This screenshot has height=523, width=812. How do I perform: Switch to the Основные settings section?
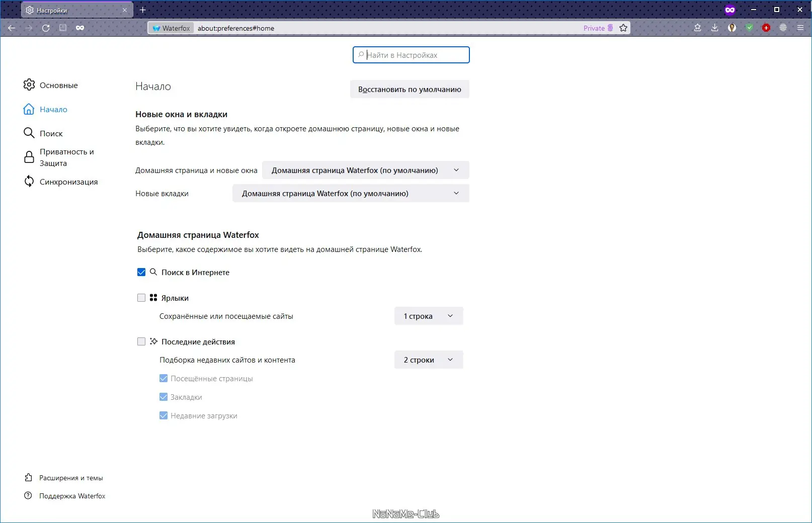pyautogui.click(x=59, y=85)
